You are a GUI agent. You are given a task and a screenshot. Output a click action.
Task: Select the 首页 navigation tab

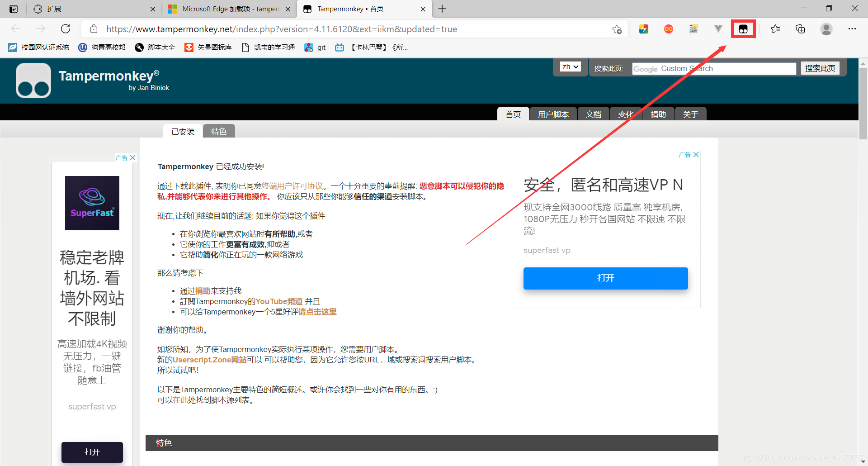pyautogui.click(x=513, y=114)
